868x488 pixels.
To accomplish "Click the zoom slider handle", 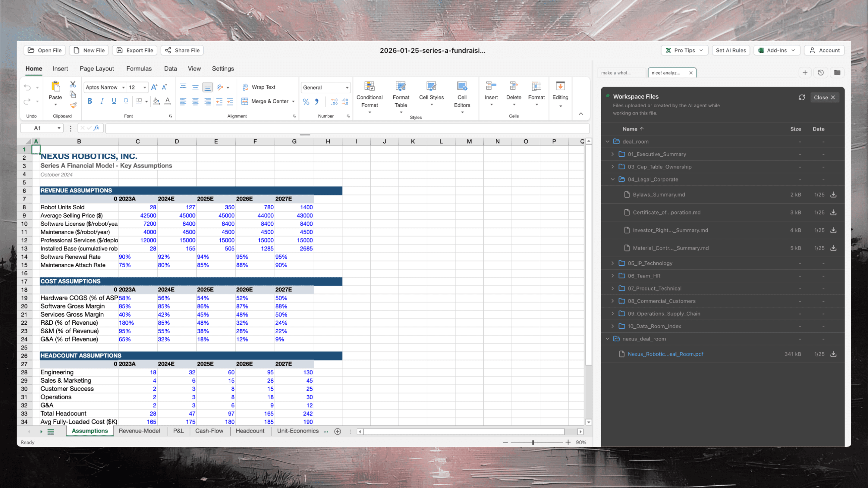I will pyautogui.click(x=533, y=442).
